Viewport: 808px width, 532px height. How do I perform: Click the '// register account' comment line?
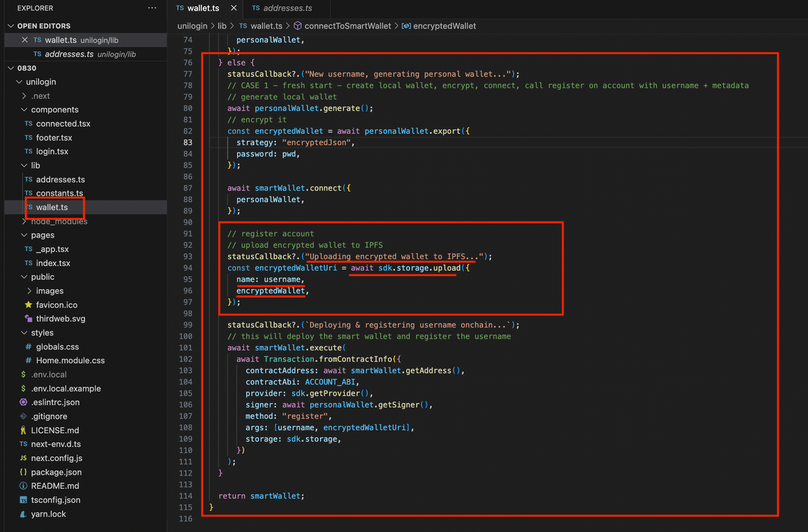point(271,234)
